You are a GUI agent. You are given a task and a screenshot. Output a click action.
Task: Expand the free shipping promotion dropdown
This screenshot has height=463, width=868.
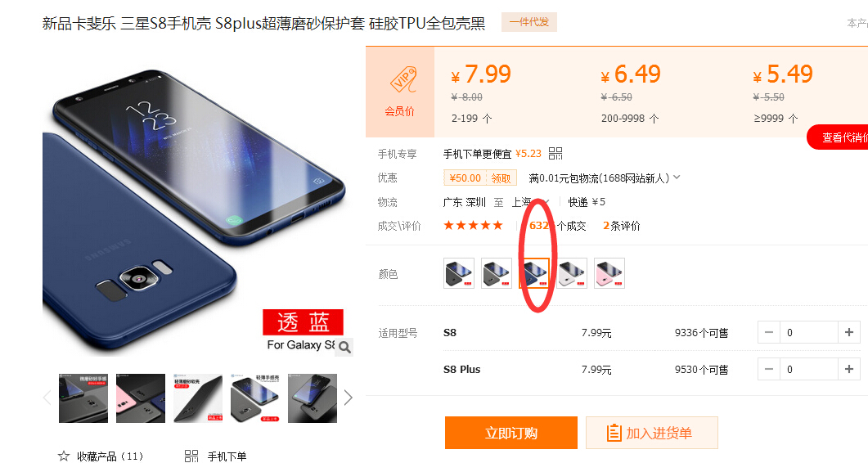(x=677, y=178)
